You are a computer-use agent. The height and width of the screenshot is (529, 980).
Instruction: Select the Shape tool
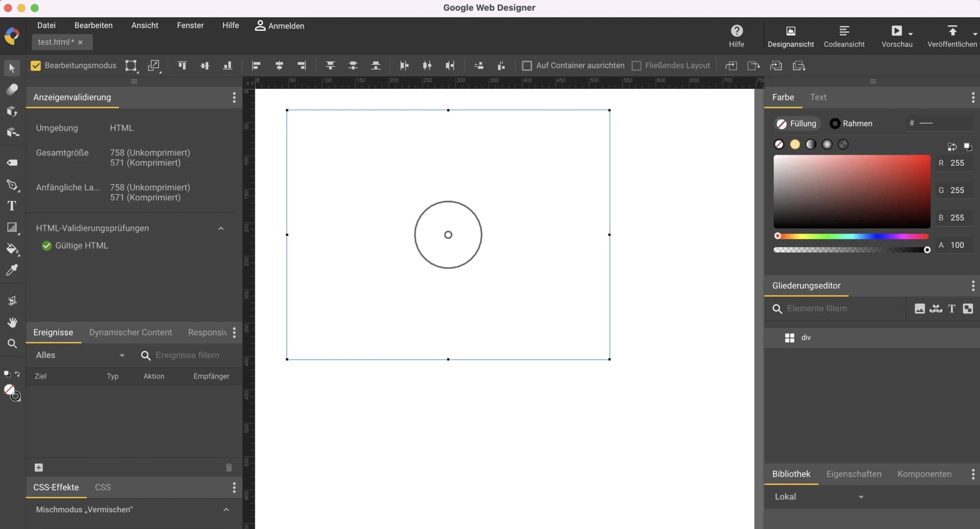point(12,228)
